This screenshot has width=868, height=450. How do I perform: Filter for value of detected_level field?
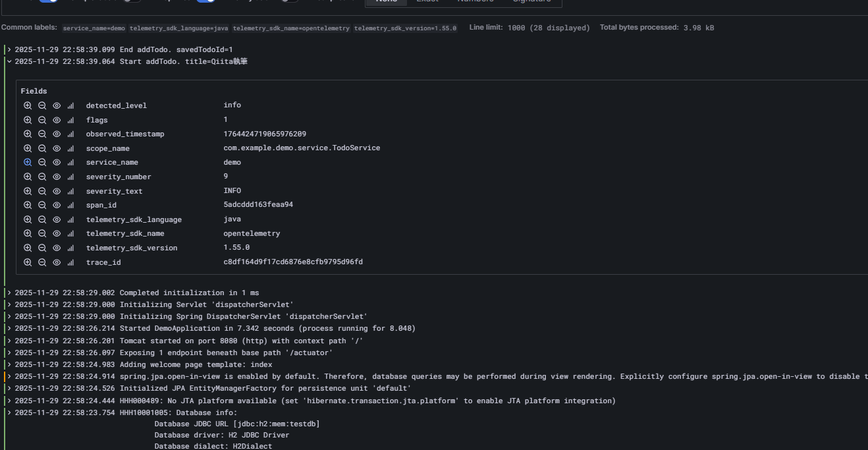coord(28,105)
